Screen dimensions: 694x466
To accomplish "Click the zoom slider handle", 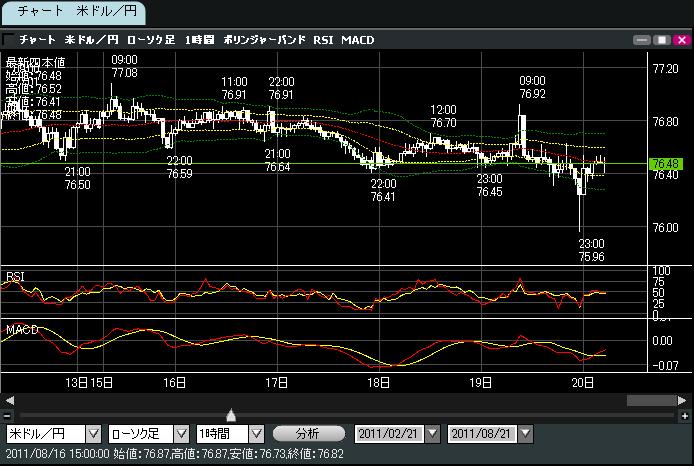I will tap(231, 414).
